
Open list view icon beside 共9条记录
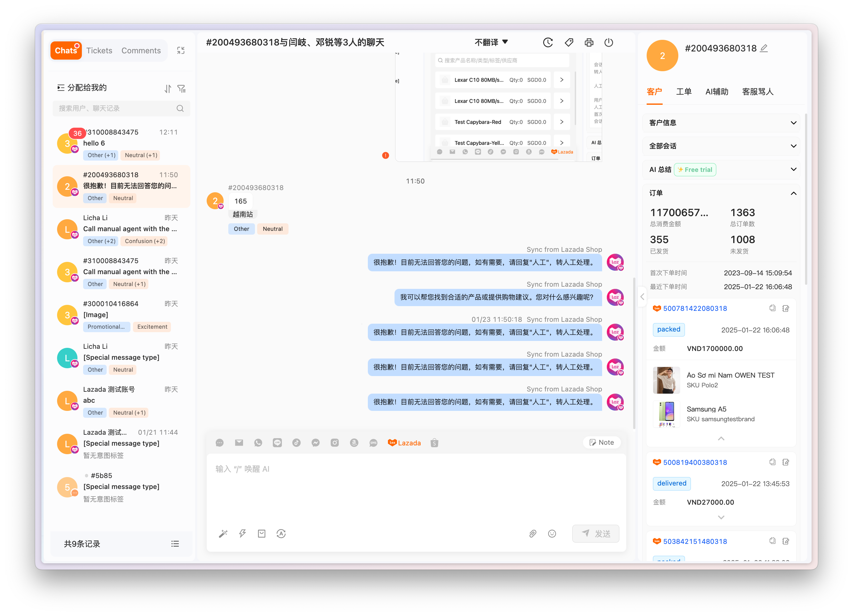(175, 544)
